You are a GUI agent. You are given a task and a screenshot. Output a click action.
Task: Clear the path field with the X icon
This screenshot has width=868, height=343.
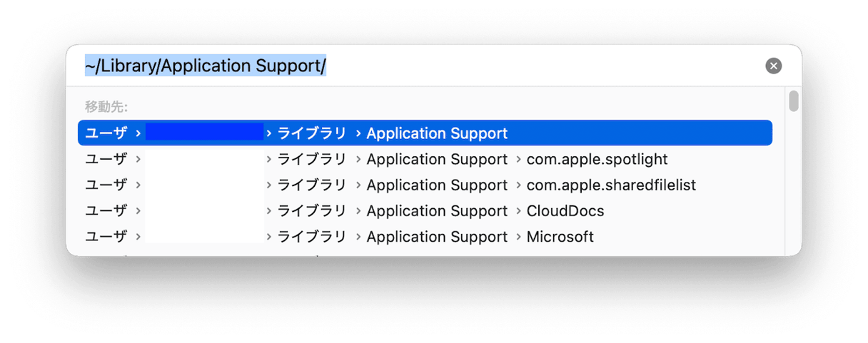[x=773, y=66]
